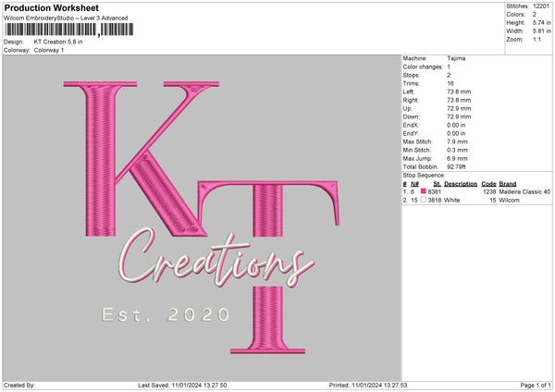This screenshot has height=392, width=555.
Task: Click the Width value 5.81 in
Action: tap(541, 31)
